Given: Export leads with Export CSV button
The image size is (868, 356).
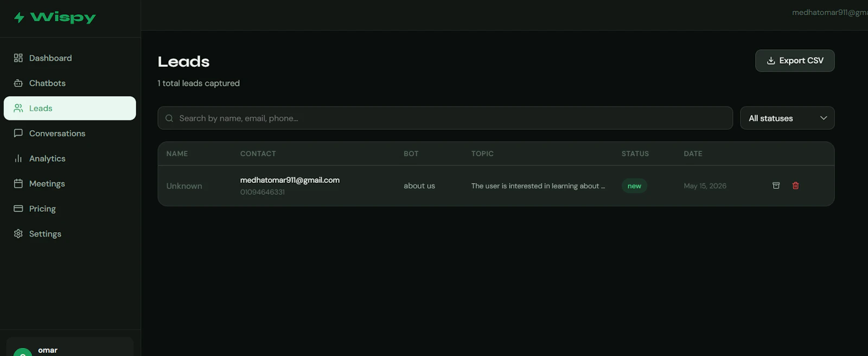Looking at the screenshot, I should point(795,61).
